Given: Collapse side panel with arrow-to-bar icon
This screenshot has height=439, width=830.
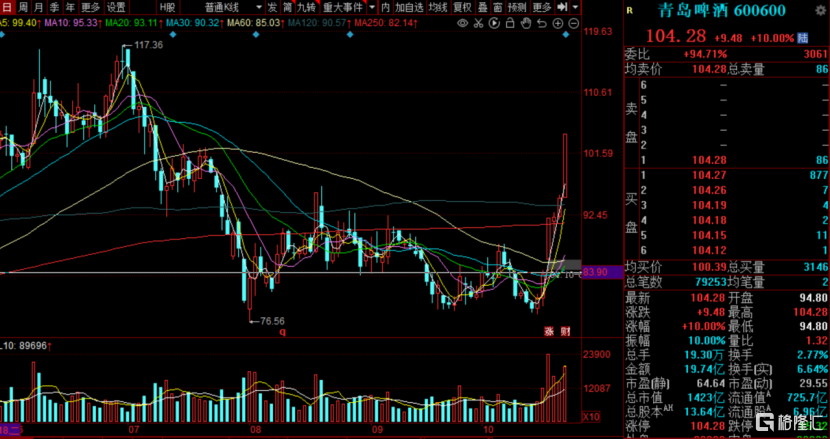Looking at the screenshot, I should pos(563,7).
